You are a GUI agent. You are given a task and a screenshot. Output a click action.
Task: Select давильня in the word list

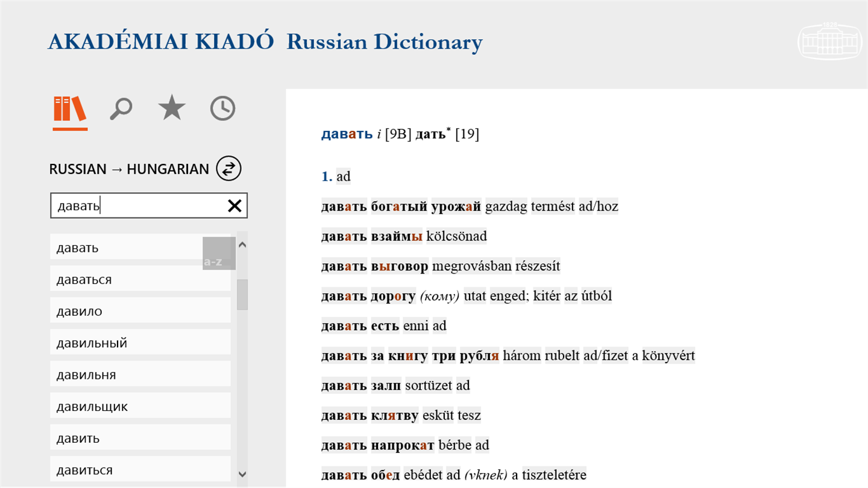click(140, 375)
